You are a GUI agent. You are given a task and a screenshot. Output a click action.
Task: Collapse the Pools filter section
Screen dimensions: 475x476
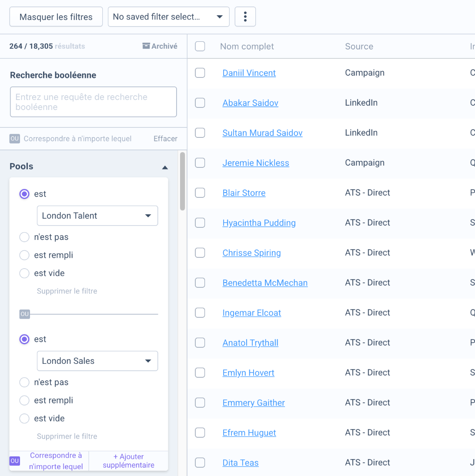165,167
